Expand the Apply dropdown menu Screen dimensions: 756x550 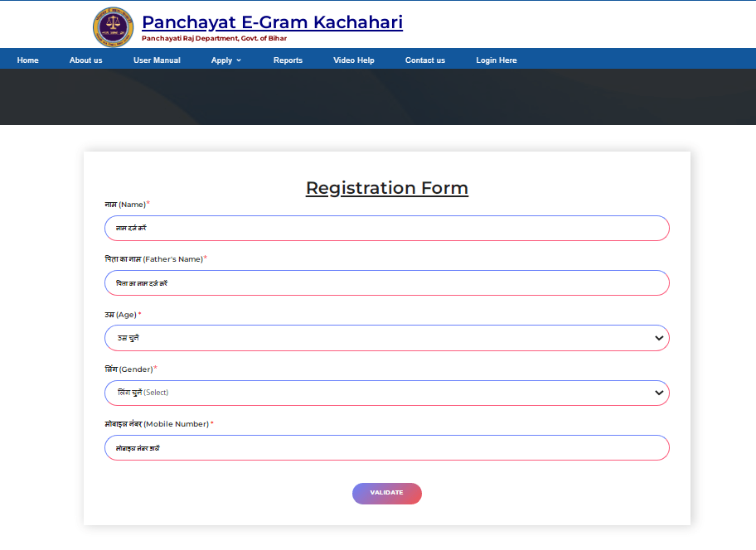pyautogui.click(x=222, y=60)
